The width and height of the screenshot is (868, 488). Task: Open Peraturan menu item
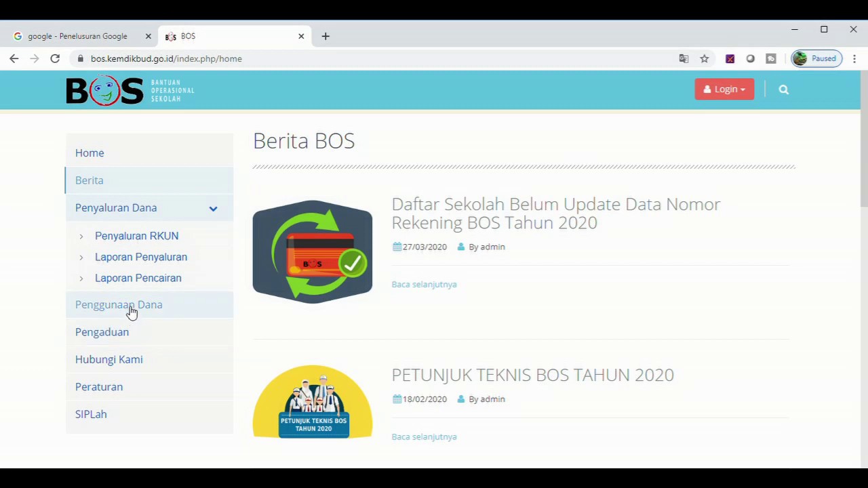click(99, 387)
